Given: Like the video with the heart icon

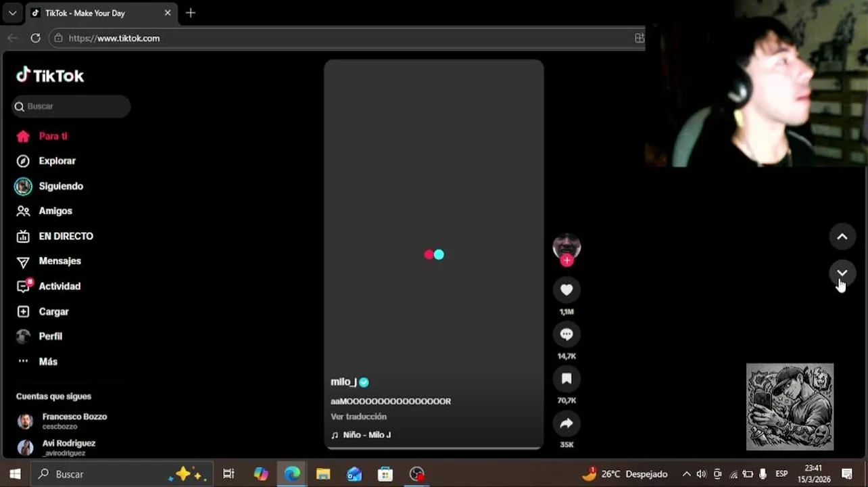Looking at the screenshot, I should point(566,289).
